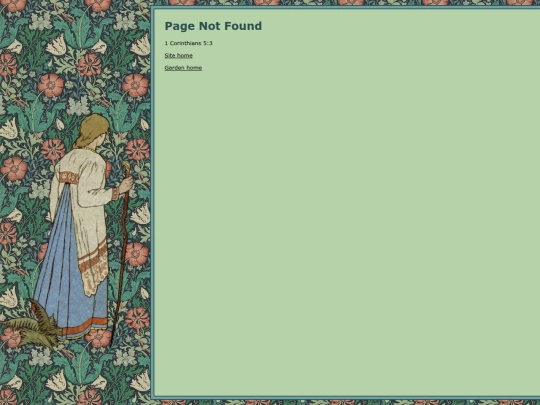Viewport: 540px width, 405px height.
Task: Click the orange embroidered band on sleeve
Action: point(69,178)
